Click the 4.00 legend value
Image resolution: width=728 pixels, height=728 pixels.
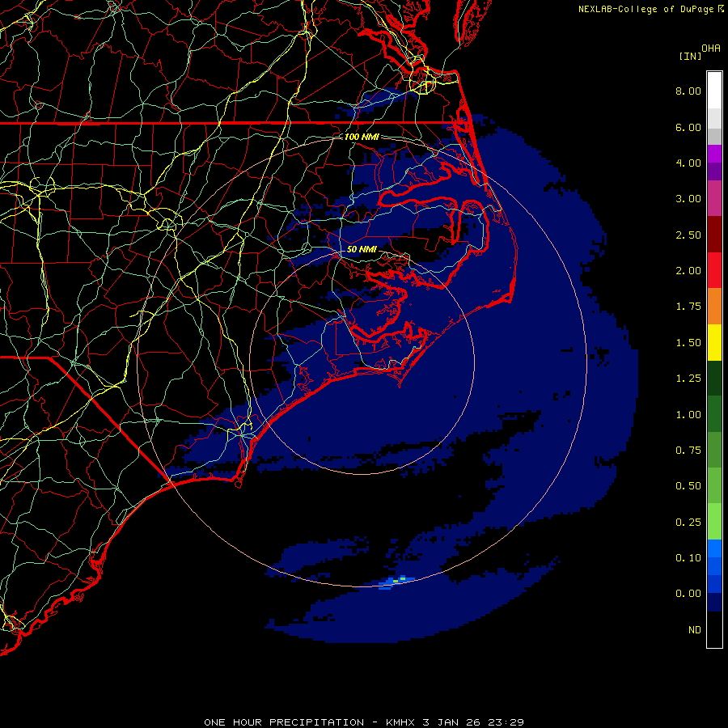pyautogui.click(x=688, y=163)
